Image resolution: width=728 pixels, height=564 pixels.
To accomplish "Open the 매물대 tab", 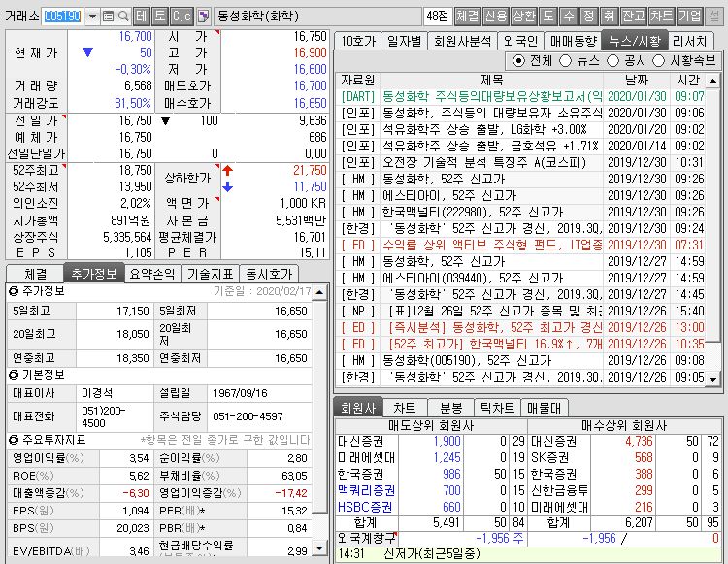I will click(x=545, y=408).
